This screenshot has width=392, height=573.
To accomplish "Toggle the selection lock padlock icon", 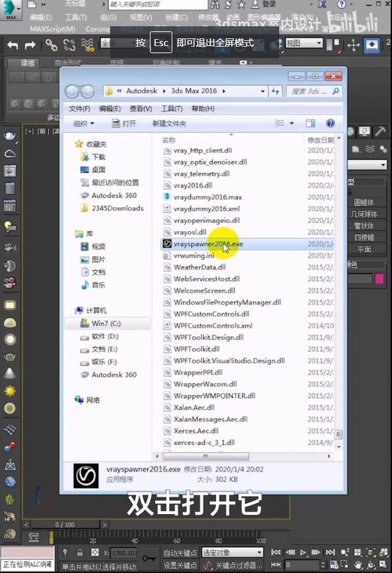I will (x=79, y=553).
